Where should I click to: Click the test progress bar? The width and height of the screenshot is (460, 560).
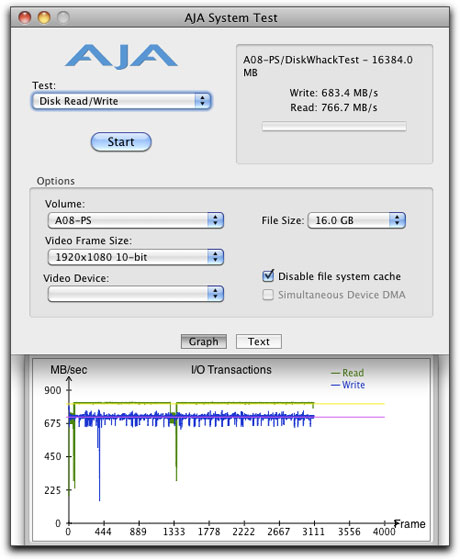(334, 126)
